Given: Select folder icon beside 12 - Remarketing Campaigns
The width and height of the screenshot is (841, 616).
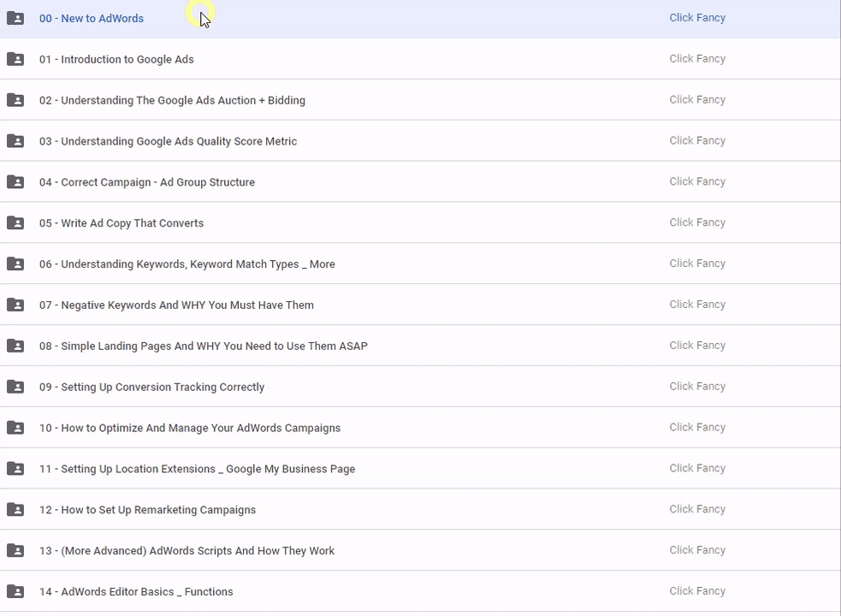Looking at the screenshot, I should (x=15, y=510).
